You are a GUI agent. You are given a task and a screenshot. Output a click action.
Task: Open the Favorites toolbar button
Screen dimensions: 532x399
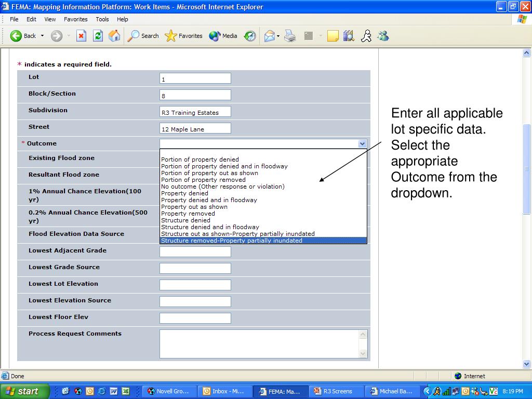[183, 36]
